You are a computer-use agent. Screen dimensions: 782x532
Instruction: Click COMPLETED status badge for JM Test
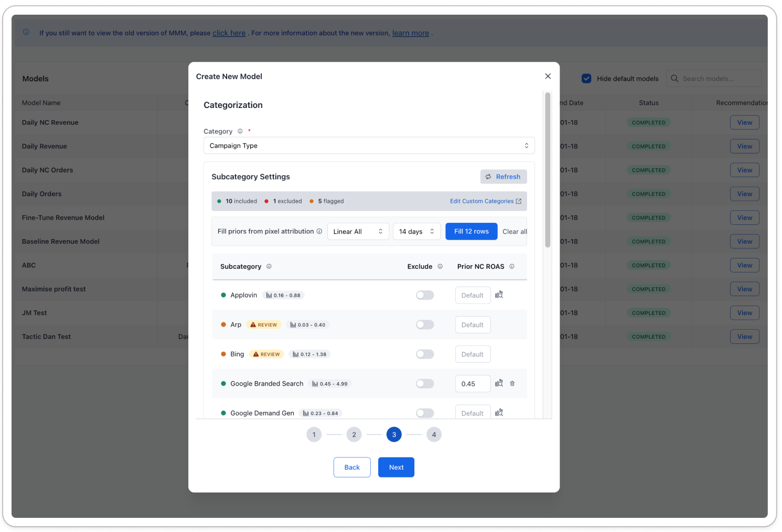pyautogui.click(x=649, y=313)
